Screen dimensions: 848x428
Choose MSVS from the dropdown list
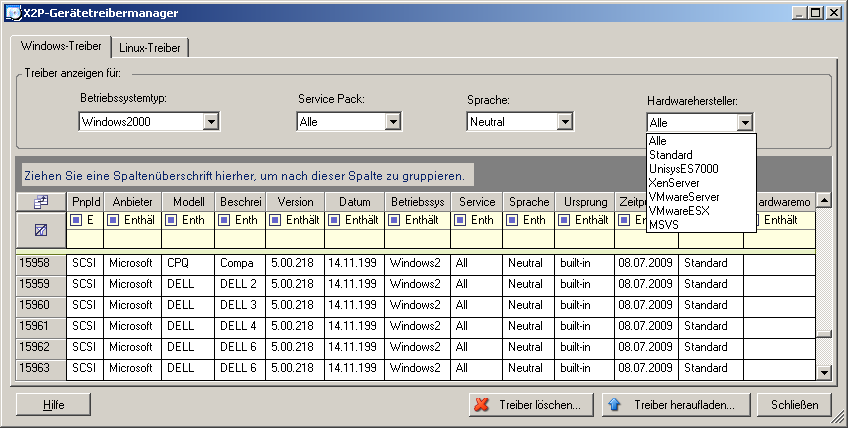(701, 225)
